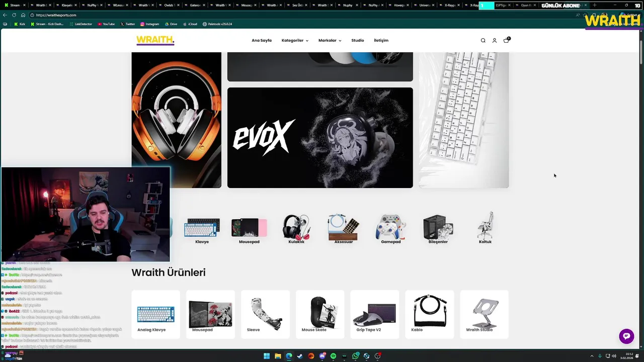The width and height of the screenshot is (644, 362).
Task: Expand the Kategoriler dropdown menu
Action: coord(295,41)
